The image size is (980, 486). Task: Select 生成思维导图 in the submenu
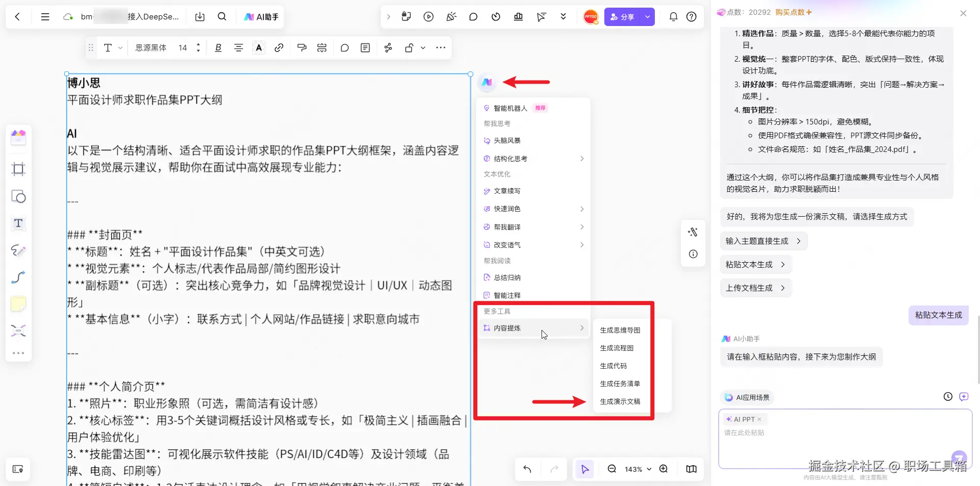(x=620, y=330)
